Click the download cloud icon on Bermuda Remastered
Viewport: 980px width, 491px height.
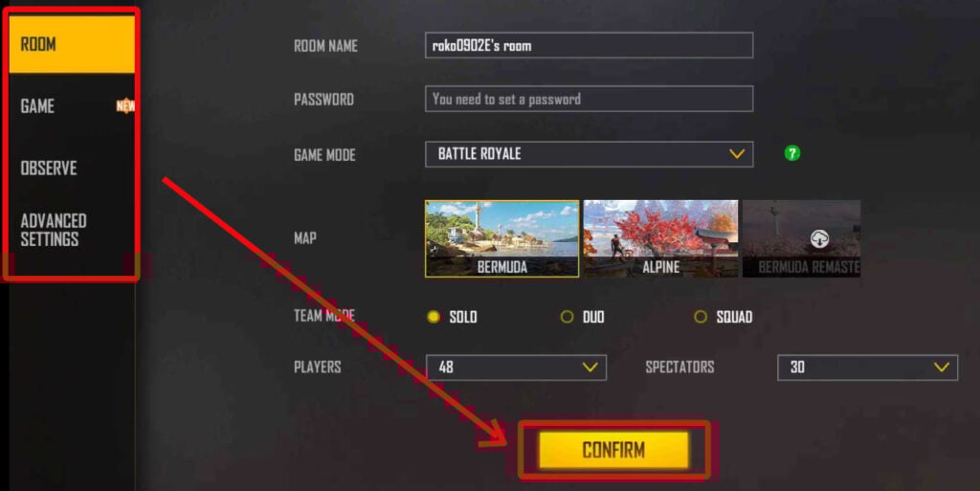[819, 238]
